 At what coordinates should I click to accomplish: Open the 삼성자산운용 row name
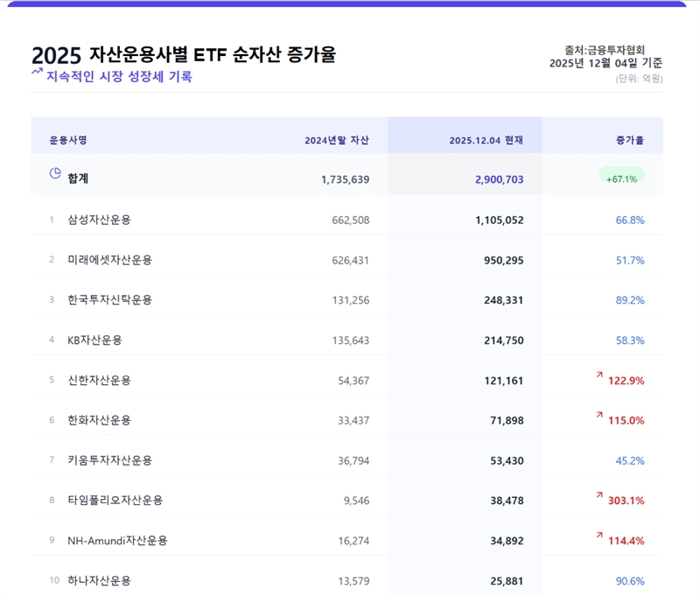[x=99, y=220]
